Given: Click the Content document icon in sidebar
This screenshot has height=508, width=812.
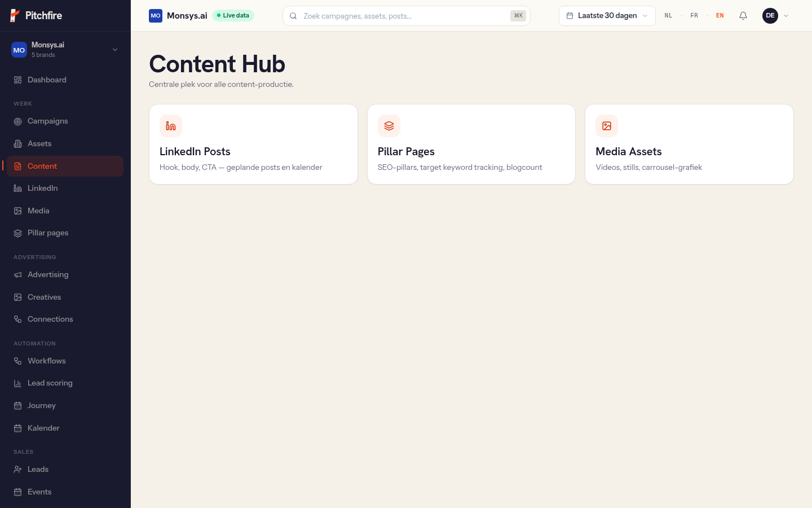Looking at the screenshot, I should [18, 167].
